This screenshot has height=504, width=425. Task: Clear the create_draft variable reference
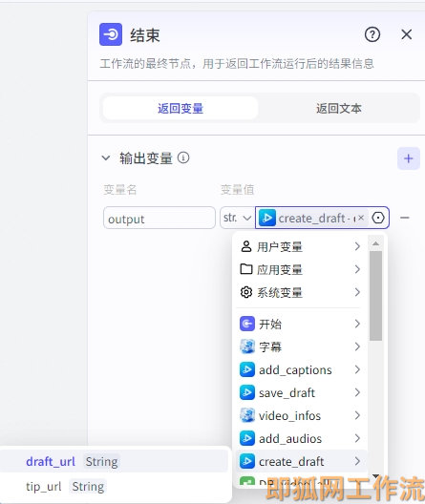361,218
